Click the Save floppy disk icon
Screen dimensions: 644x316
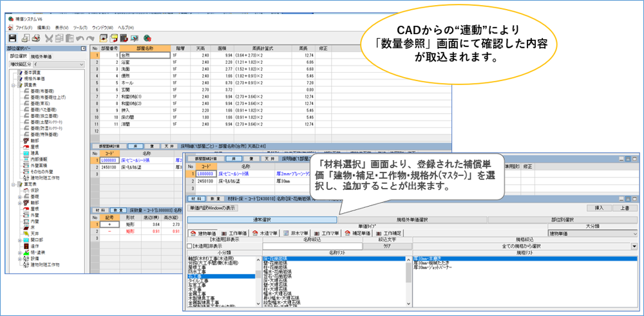click(x=12, y=38)
